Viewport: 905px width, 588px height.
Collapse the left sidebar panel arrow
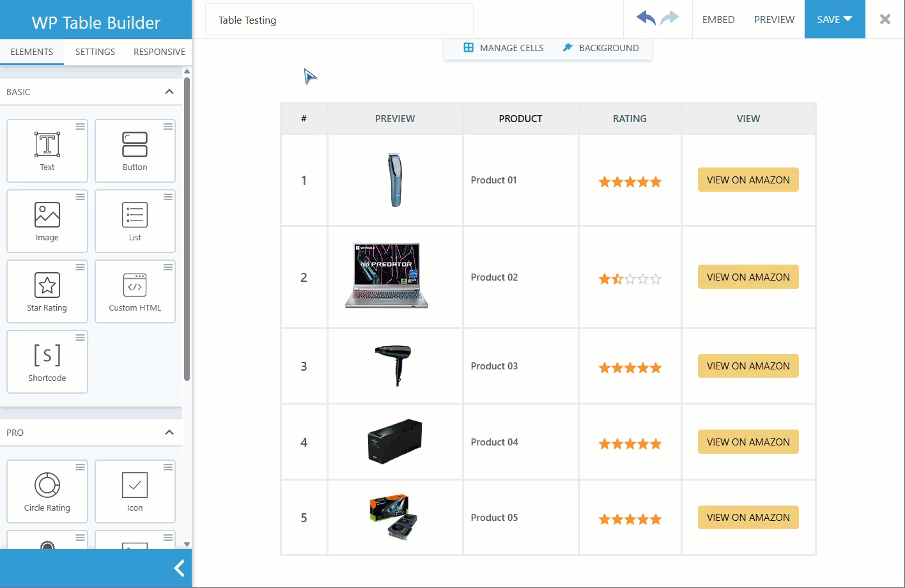pyautogui.click(x=180, y=568)
